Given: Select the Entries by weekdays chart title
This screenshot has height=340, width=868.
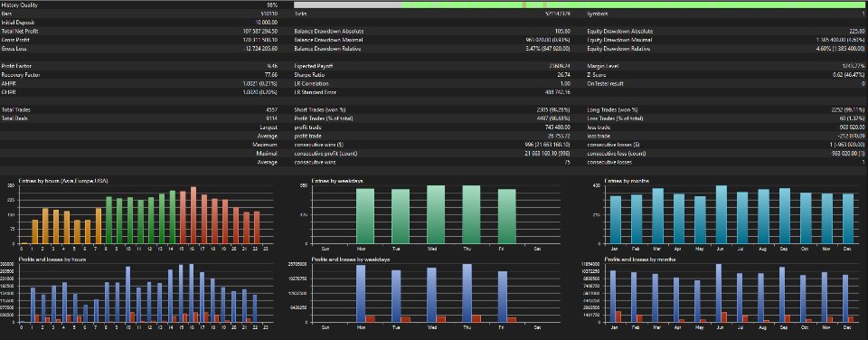Looking at the screenshot, I should [336, 181].
